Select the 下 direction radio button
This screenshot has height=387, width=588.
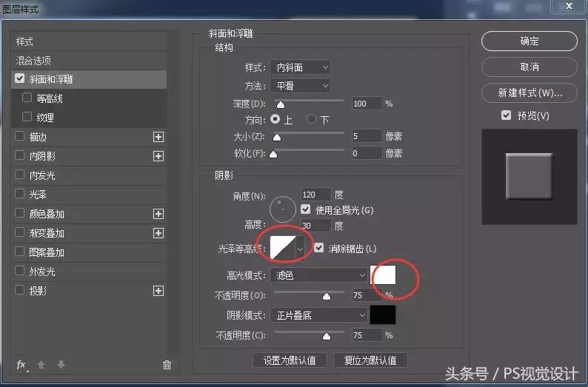[311, 119]
